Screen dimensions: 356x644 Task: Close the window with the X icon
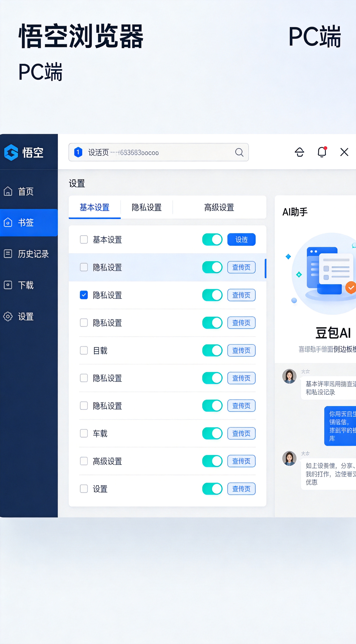coord(344,152)
